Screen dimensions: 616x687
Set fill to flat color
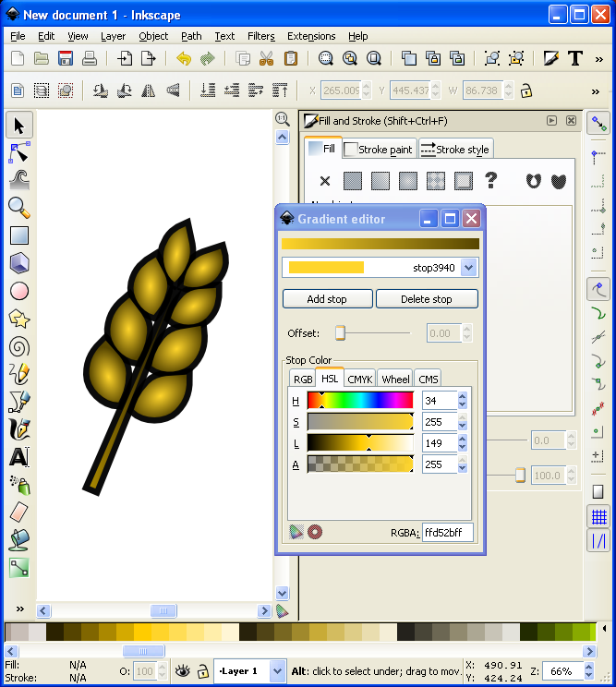coord(353,181)
